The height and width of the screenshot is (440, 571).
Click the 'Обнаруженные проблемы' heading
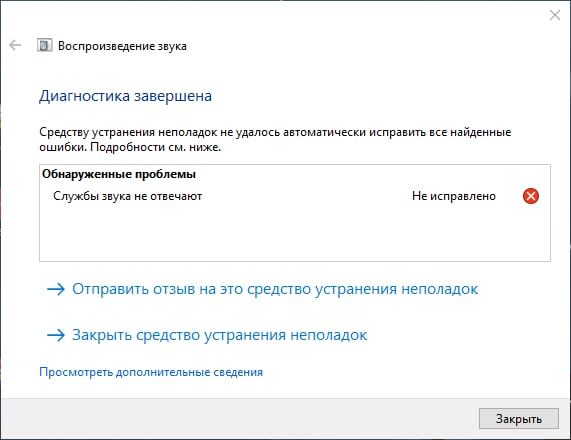119,174
